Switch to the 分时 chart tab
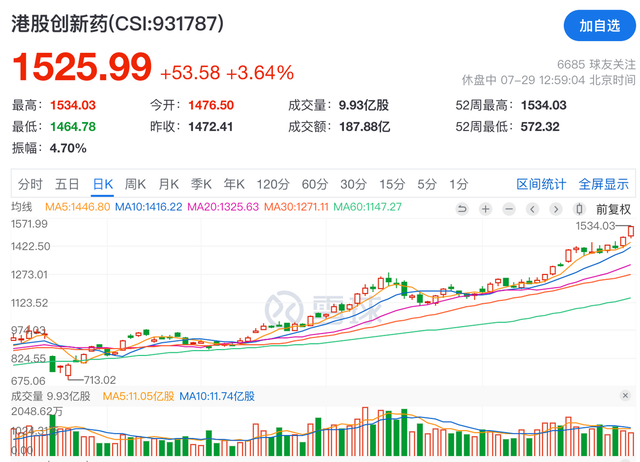This screenshot has width=640, height=462. coord(30,184)
